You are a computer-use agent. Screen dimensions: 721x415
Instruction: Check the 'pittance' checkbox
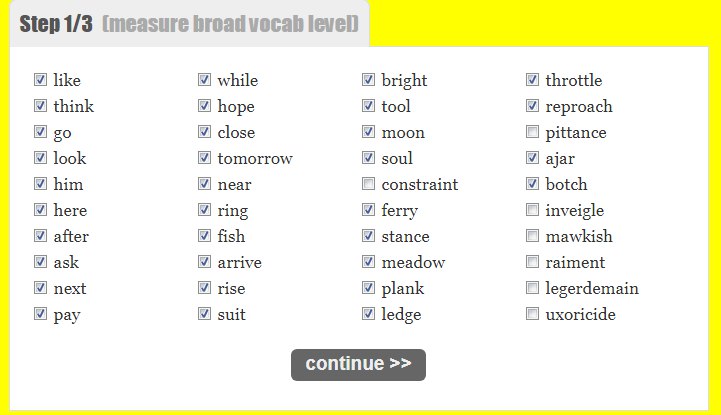533,132
